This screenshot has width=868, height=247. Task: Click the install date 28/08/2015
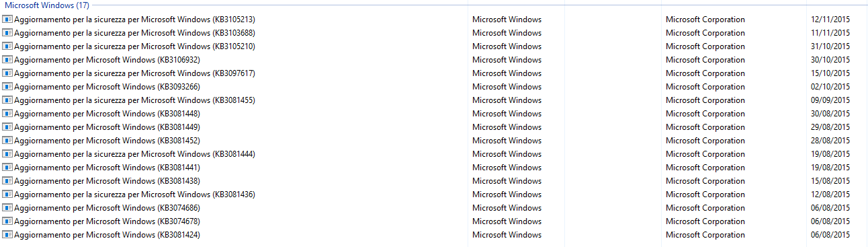click(x=830, y=141)
